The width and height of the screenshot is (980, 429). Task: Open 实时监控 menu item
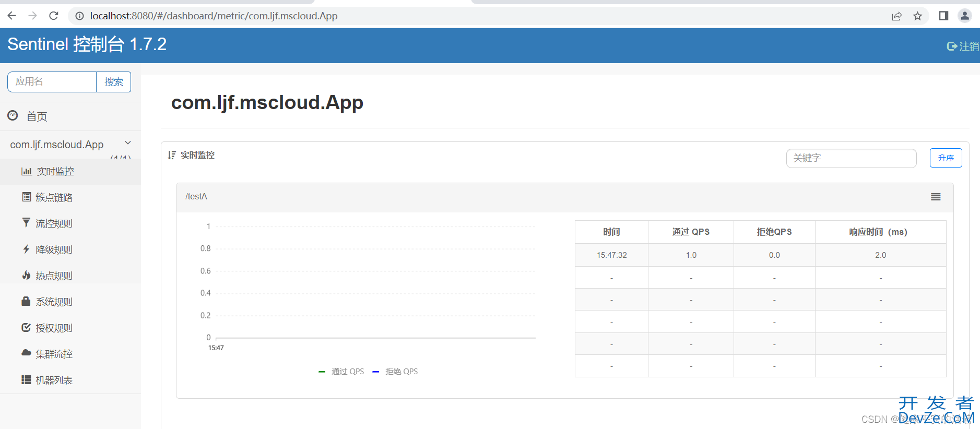[x=70, y=171]
